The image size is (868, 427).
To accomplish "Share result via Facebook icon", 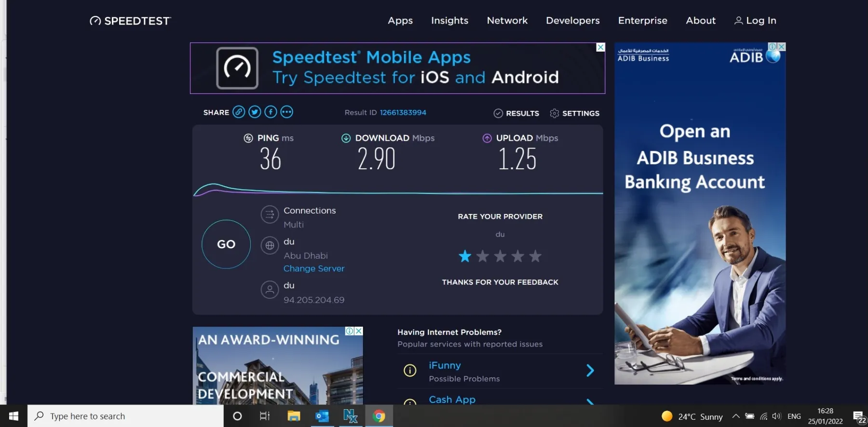I will click(x=271, y=112).
